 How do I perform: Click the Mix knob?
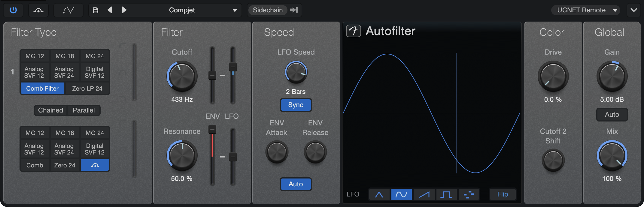pos(612,155)
